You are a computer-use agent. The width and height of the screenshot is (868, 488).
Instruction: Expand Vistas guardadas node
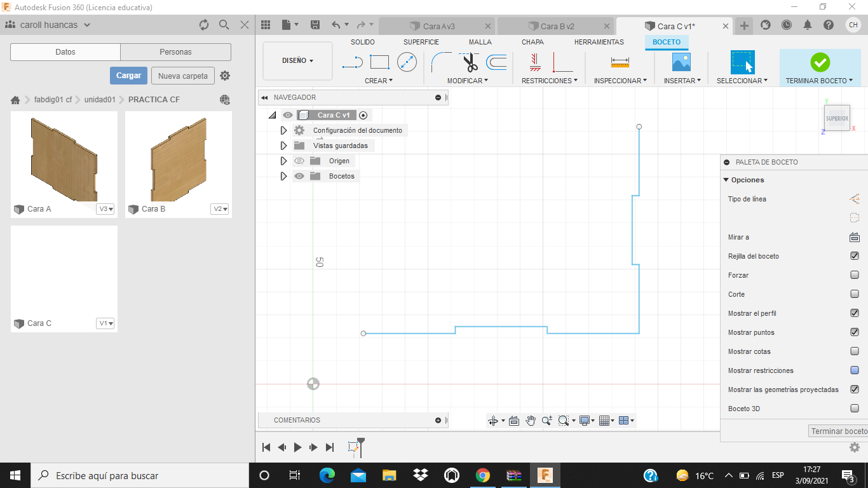tap(284, 146)
